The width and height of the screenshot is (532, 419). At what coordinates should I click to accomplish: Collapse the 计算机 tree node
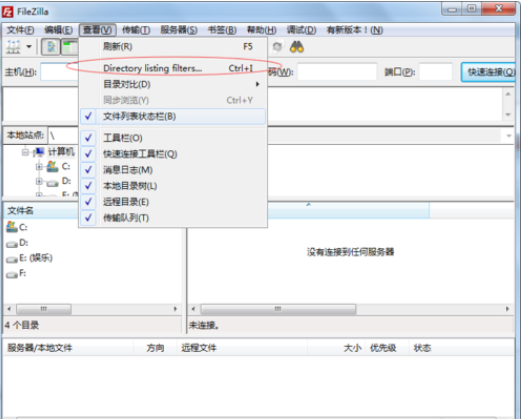click(x=25, y=152)
